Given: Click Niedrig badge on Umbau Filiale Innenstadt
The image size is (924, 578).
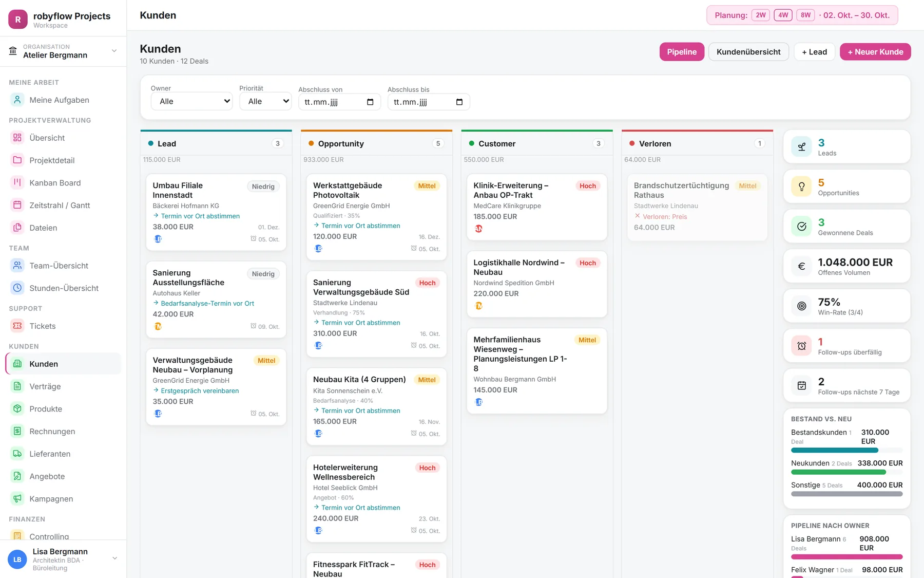Looking at the screenshot, I should [x=263, y=186].
